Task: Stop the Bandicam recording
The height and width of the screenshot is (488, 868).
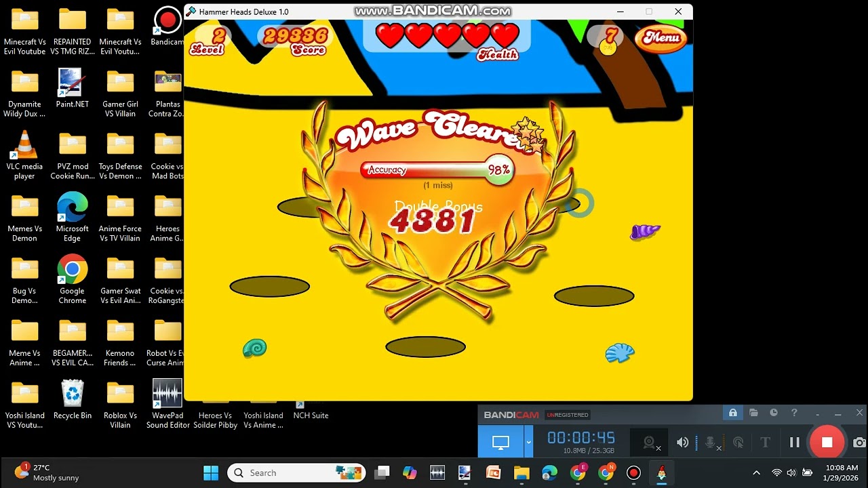Action: 827,443
